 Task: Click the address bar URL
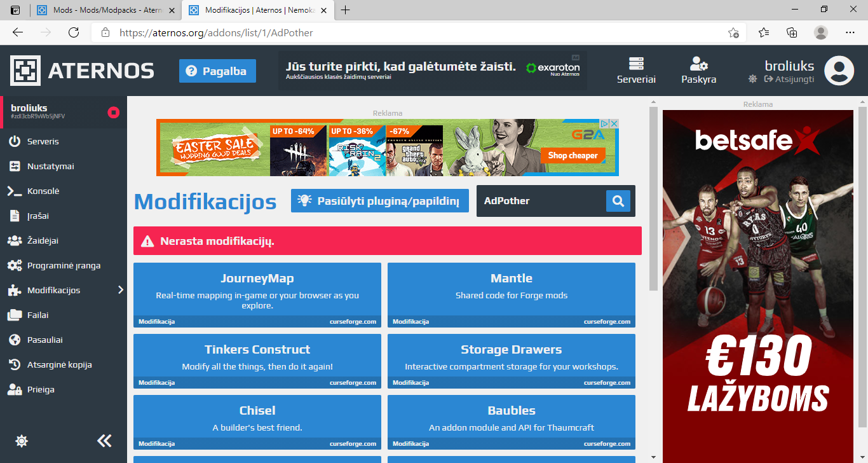(x=216, y=32)
